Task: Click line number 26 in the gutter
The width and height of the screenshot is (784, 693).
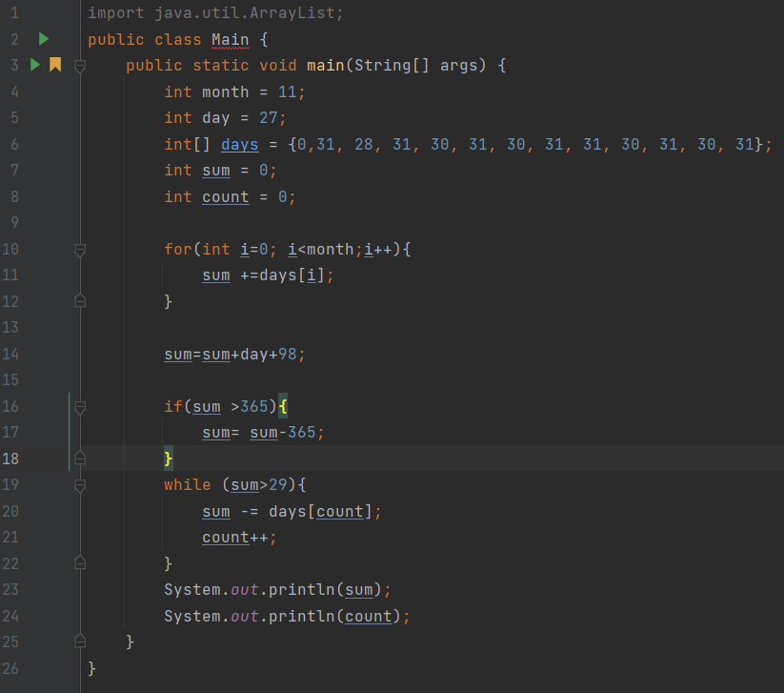Action: [10, 668]
